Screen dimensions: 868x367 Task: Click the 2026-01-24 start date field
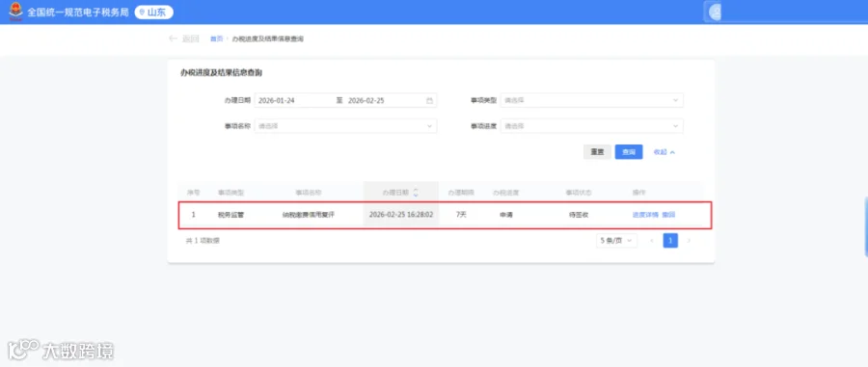tap(277, 100)
